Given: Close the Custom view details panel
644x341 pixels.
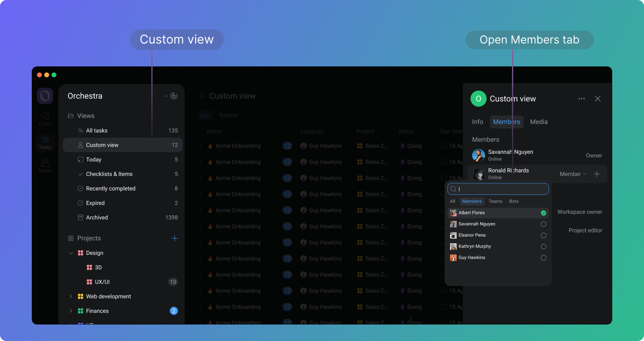Looking at the screenshot, I should [x=598, y=99].
